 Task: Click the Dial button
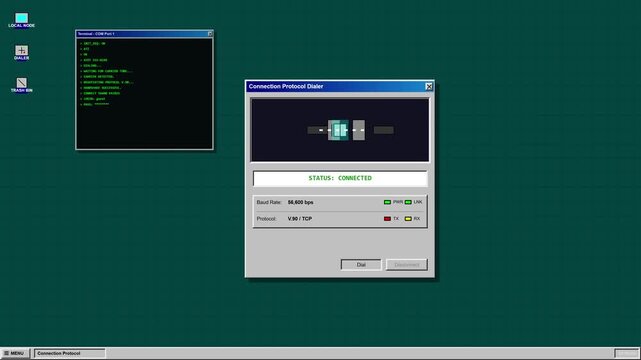[361, 265]
